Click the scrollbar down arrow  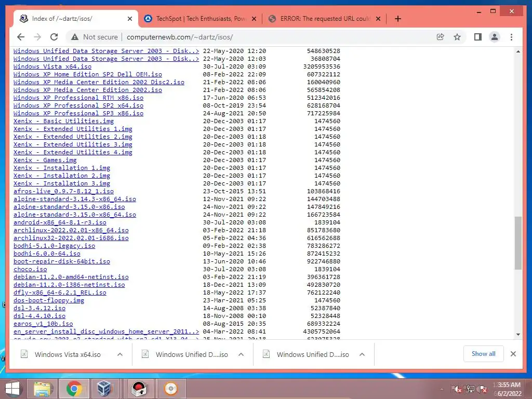(518, 335)
